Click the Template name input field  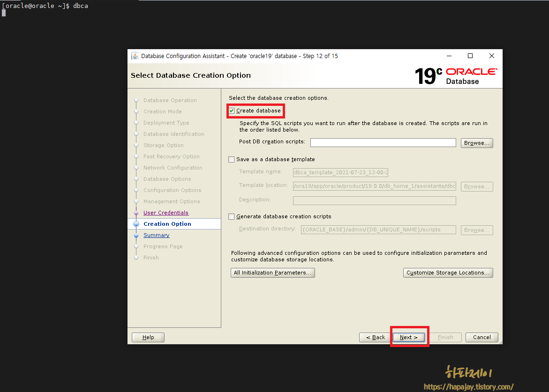tap(340, 172)
